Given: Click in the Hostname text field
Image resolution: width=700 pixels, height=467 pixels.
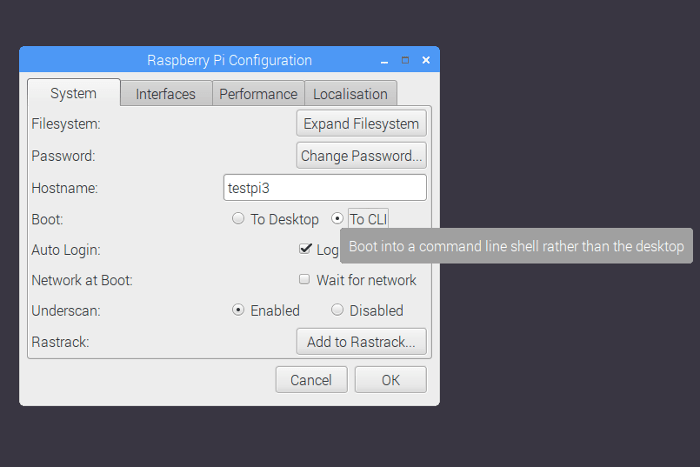Looking at the screenshot, I should click(x=325, y=187).
